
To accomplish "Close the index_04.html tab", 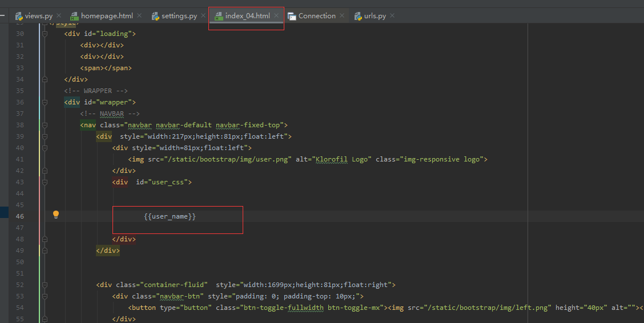I will click(x=276, y=15).
